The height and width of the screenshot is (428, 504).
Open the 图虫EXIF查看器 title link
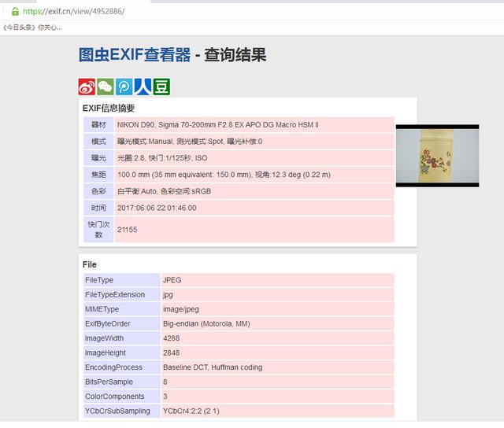pos(135,54)
